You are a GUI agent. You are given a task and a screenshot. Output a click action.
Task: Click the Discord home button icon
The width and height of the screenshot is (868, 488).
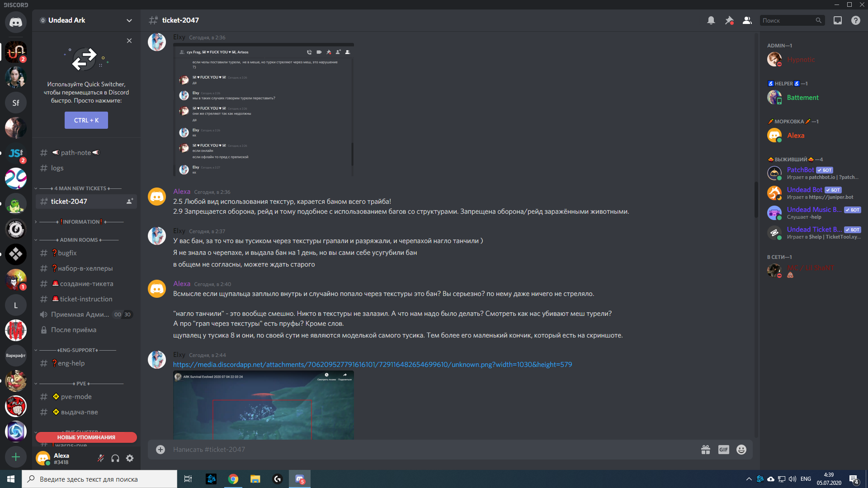point(15,20)
